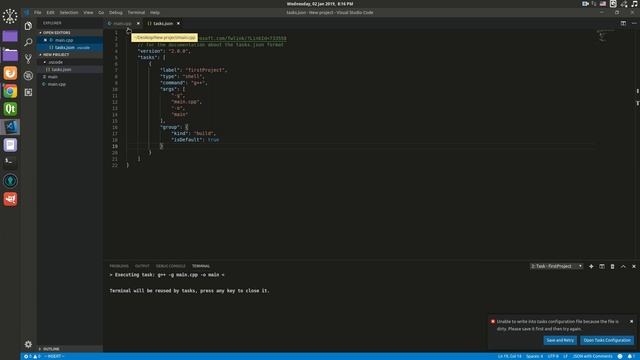Launch Qt Creator from the dock
Viewport: 640px width, 360px height.
pyautogui.click(x=10, y=109)
